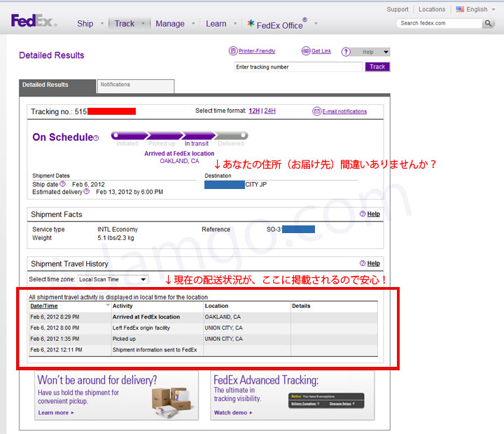504x434 pixels.
Task: Click the FedEx logo
Action: click(34, 21)
